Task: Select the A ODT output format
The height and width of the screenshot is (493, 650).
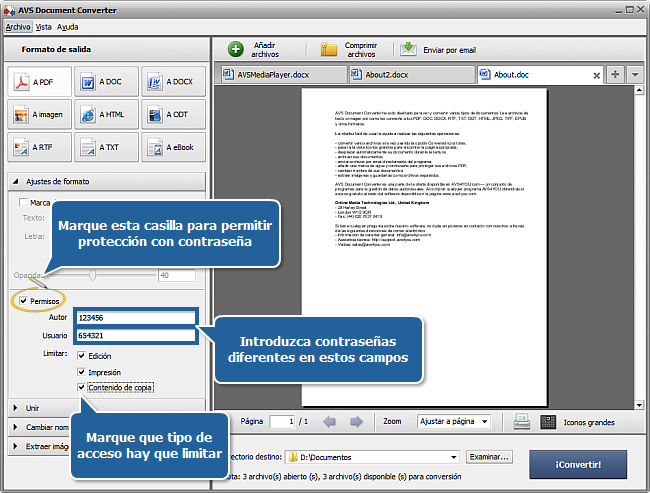Action: coord(173,114)
